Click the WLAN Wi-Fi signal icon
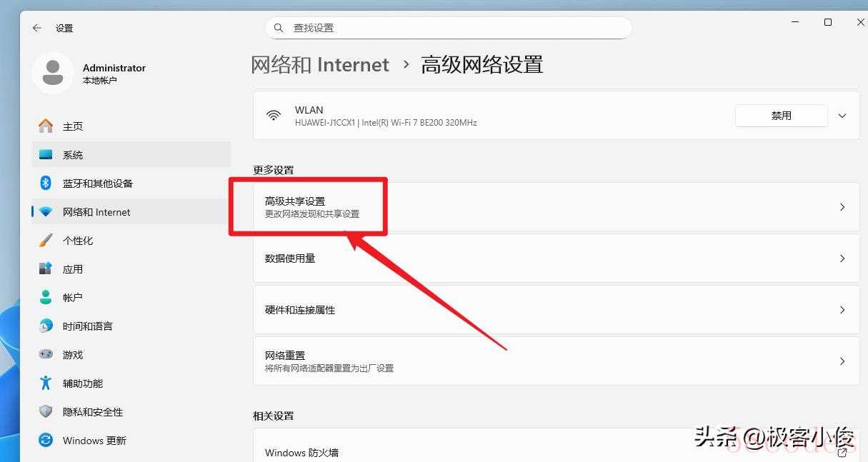 (274, 115)
